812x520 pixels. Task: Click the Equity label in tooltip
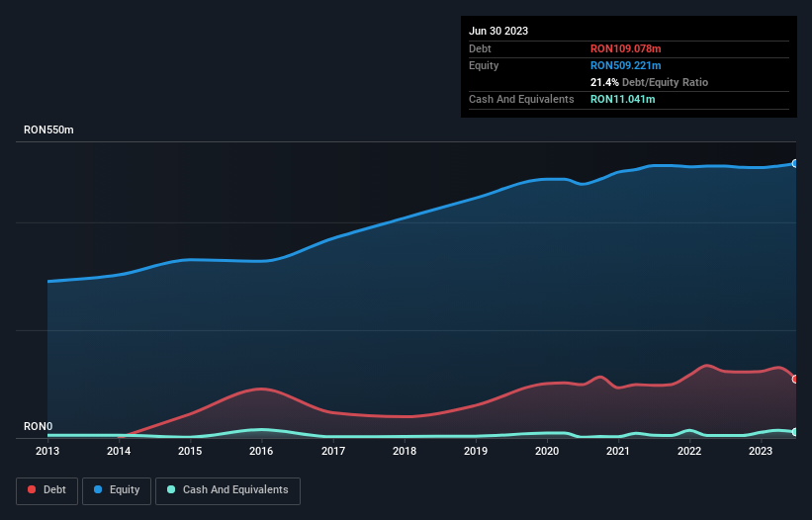tap(484, 65)
